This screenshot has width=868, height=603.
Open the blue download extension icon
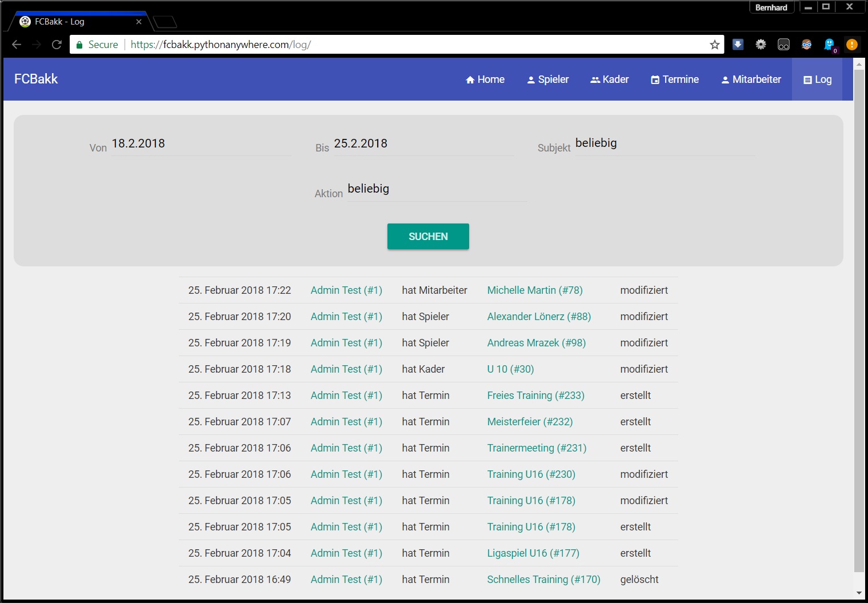[x=738, y=45]
